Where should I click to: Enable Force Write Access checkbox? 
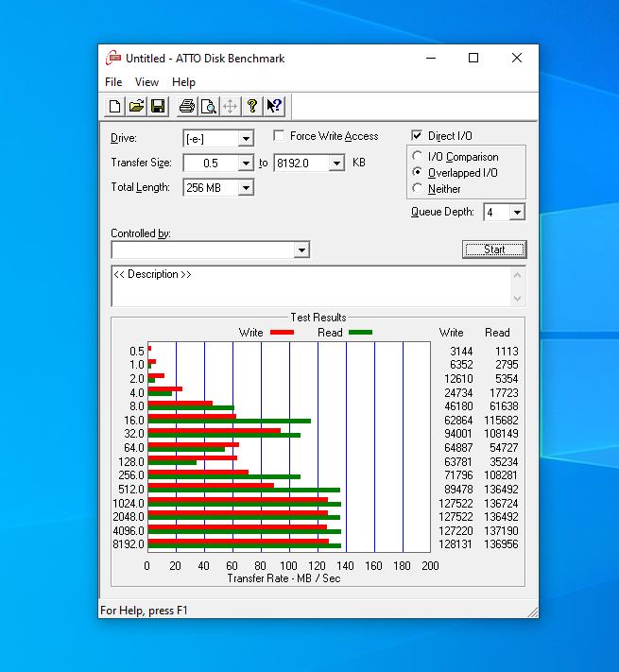280,136
